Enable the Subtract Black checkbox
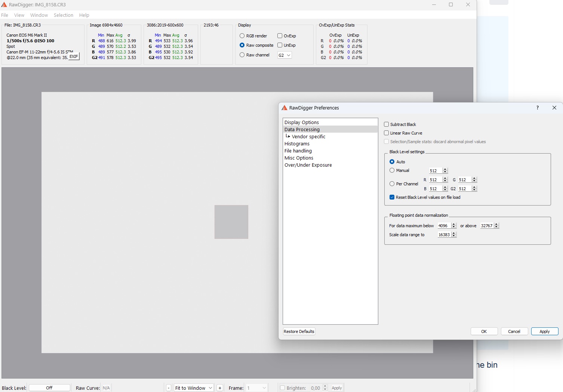 pyautogui.click(x=387, y=124)
